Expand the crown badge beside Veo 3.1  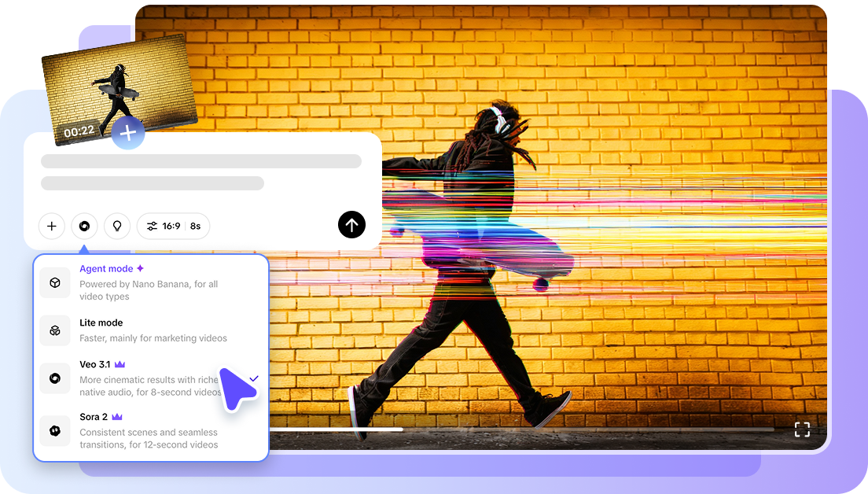119,364
